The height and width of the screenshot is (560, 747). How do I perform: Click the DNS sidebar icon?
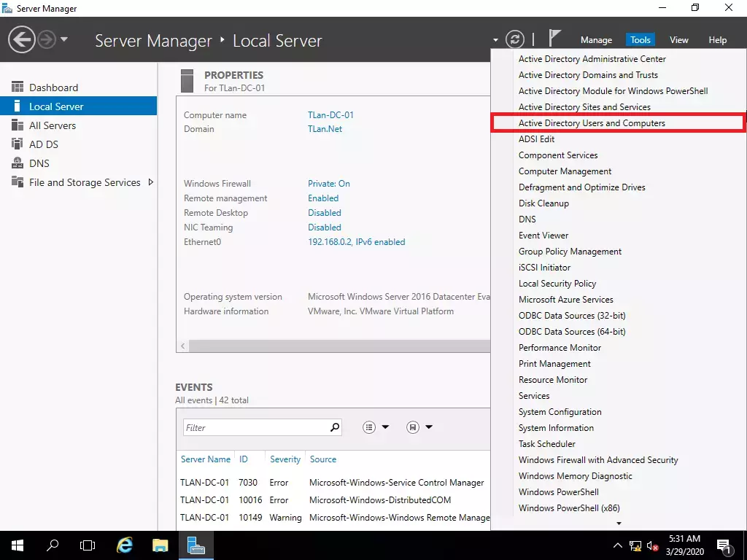click(x=18, y=163)
